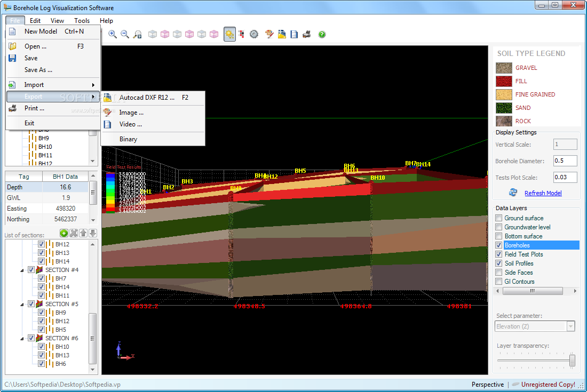587x392 pixels.
Task: Open help with green question mark icon
Action: tap(322, 35)
